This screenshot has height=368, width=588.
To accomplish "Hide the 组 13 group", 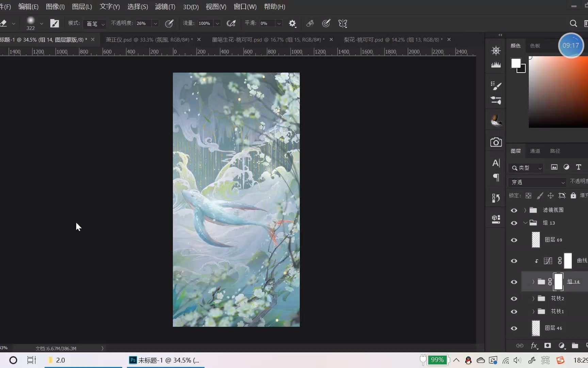I will 514,223.
